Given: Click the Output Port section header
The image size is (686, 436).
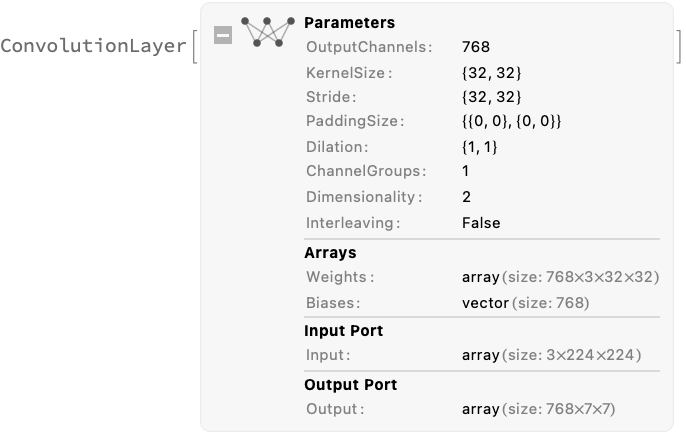Looking at the screenshot, I should (350, 385).
